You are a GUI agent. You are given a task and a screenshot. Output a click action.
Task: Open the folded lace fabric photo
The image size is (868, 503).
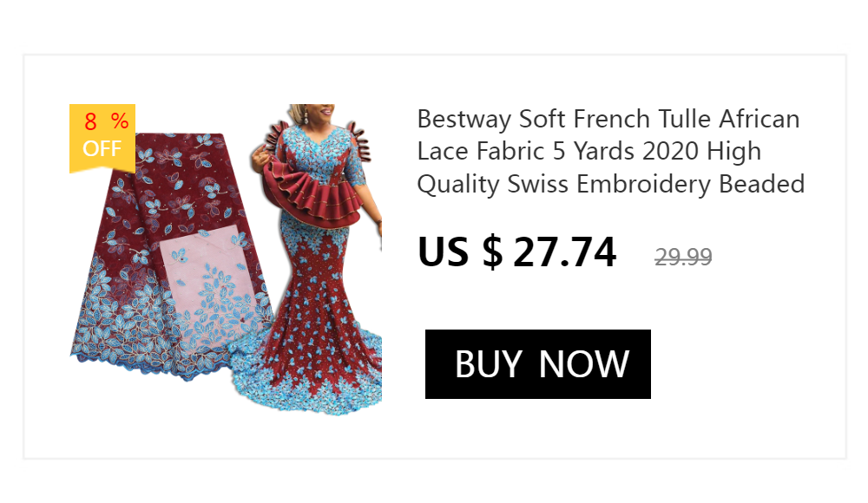(169, 258)
